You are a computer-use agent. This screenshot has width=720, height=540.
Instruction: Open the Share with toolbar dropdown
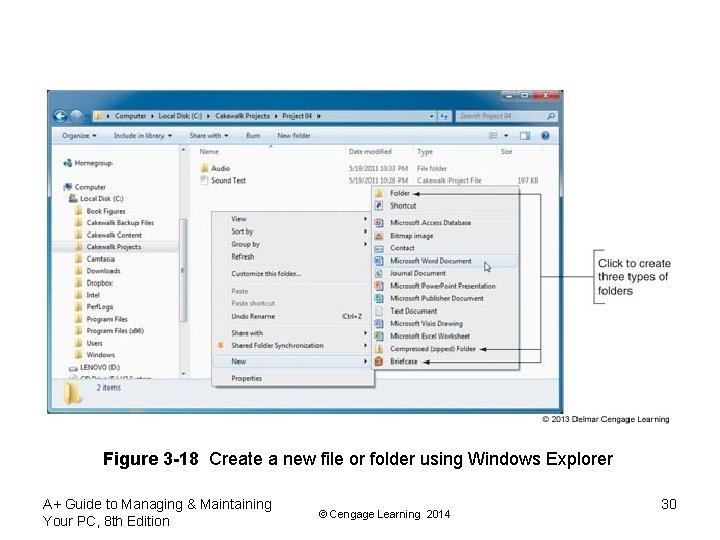click(x=208, y=135)
